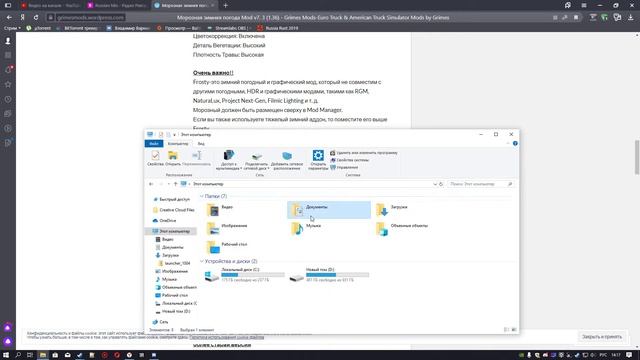Switch to the Вид ribbon tab
This screenshot has width=640, height=360.
pyautogui.click(x=201, y=144)
